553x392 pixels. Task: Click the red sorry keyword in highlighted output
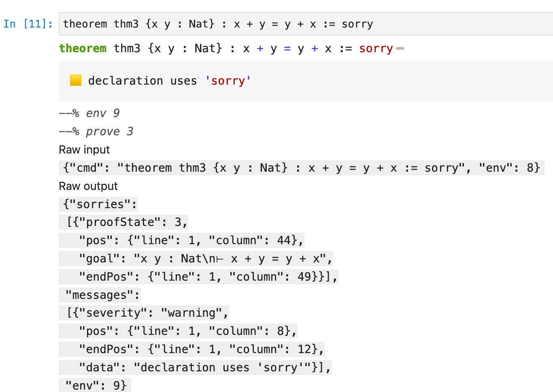pyautogui.click(x=376, y=49)
